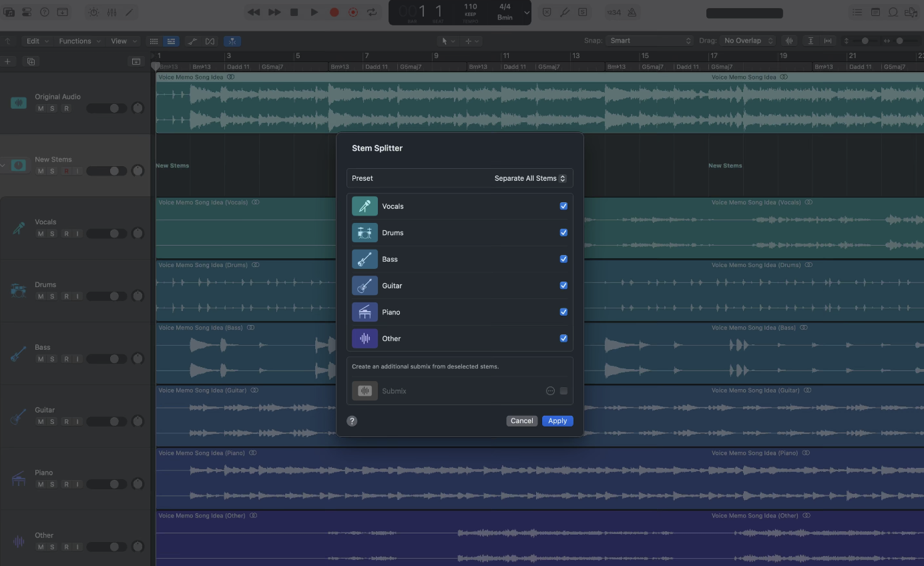Open the Media Browser icon

pyautogui.click(x=911, y=12)
